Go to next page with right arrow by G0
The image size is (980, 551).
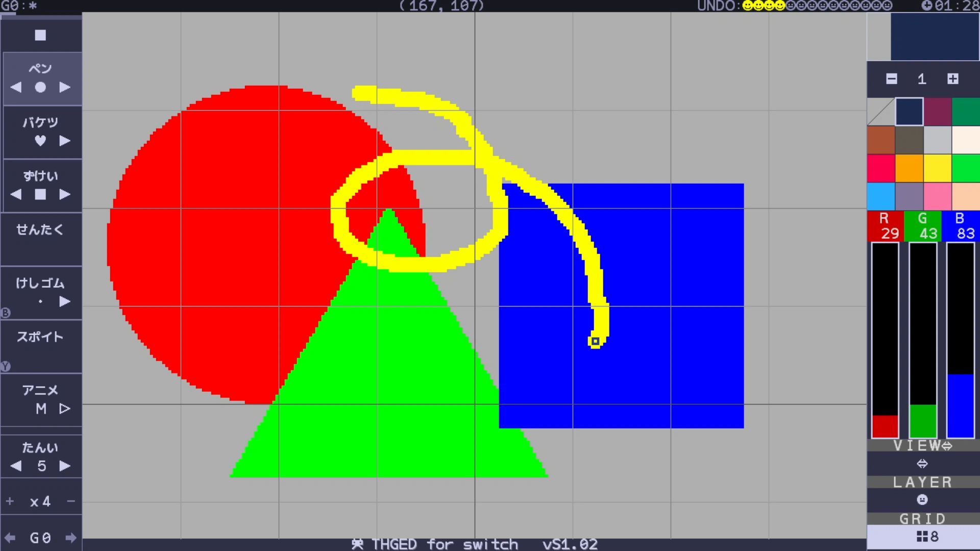coord(71,538)
